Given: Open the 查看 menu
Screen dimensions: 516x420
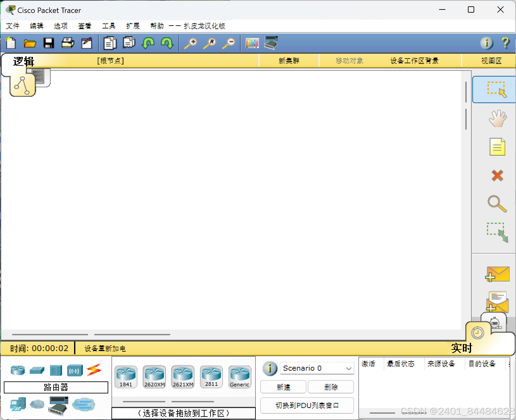Looking at the screenshot, I should [x=85, y=26].
